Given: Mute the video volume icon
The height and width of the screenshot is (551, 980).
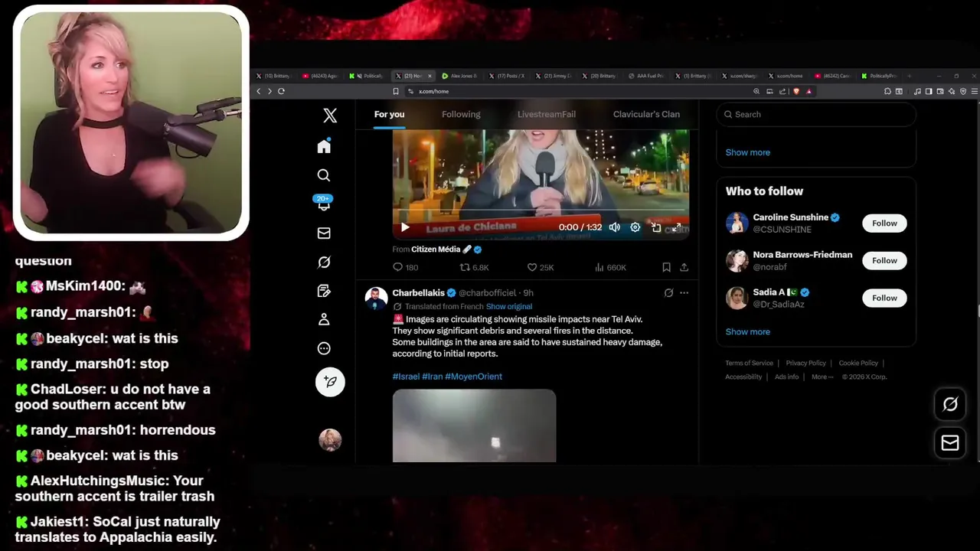Looking at the screenshot, I should (614, 227).
